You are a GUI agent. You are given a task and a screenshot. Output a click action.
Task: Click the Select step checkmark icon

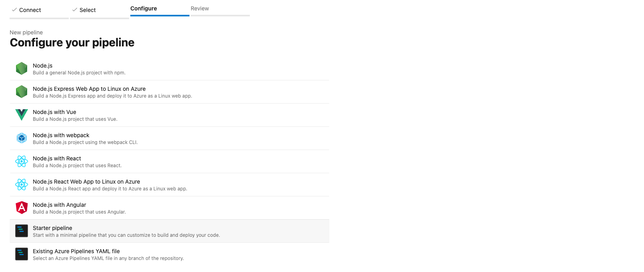pyautogui.click(x=75, y=10)
